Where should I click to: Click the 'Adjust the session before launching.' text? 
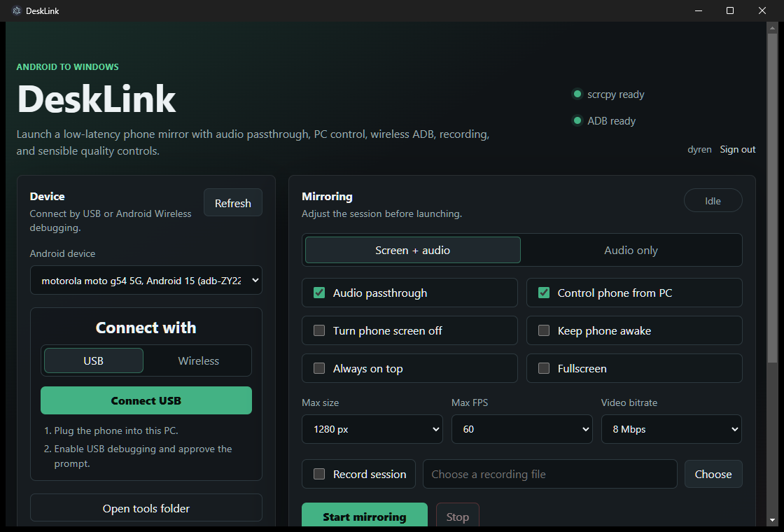coord(382,213)
